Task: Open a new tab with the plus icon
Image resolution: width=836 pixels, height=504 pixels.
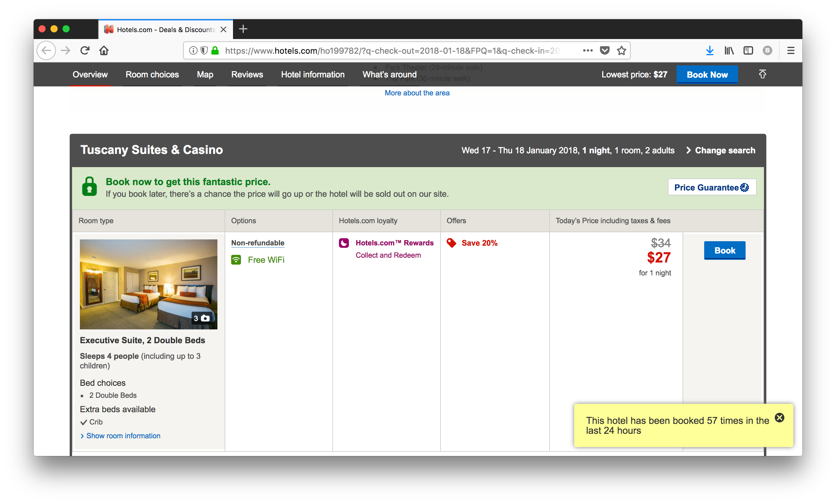Action: click(243, 29)
